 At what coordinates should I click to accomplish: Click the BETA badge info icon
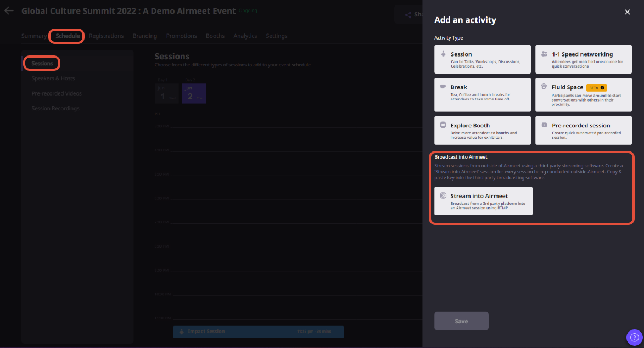[602, 87]
